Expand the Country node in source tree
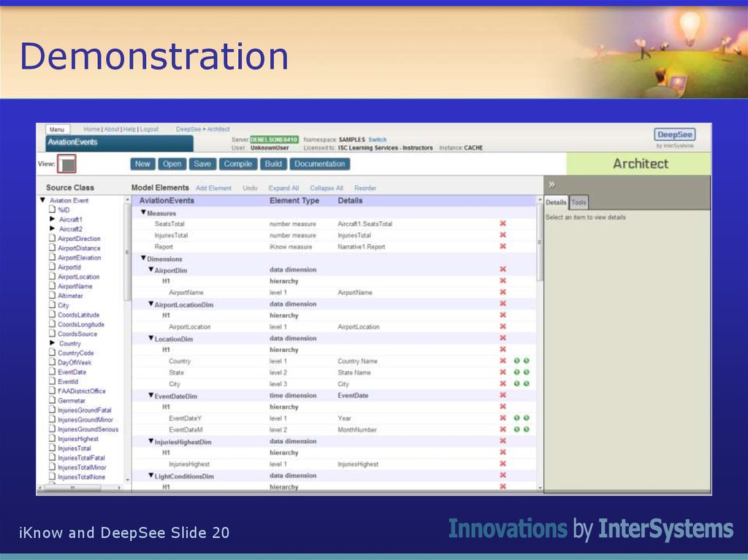Image resolution: width=748 pixels, height=560 pixels. tap(53, 343)
